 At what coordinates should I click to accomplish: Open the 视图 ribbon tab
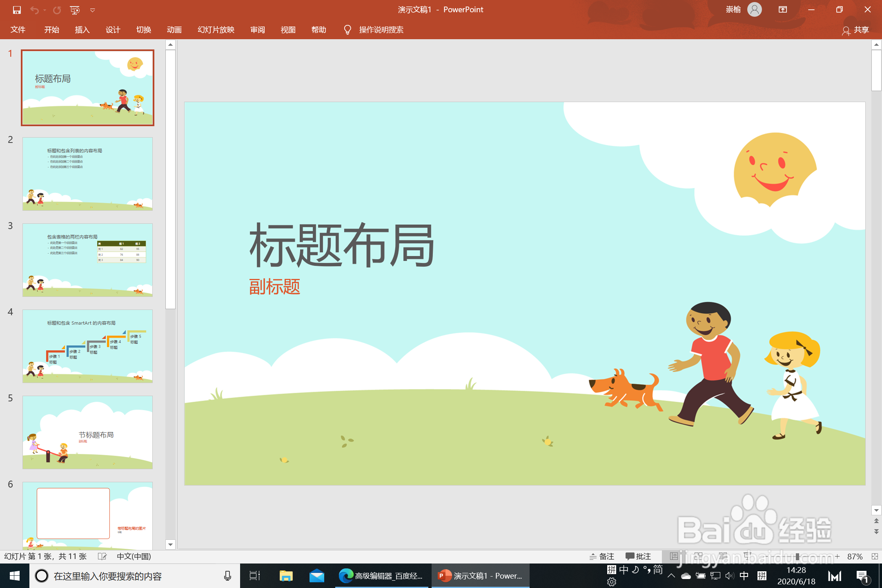(288, 29)
